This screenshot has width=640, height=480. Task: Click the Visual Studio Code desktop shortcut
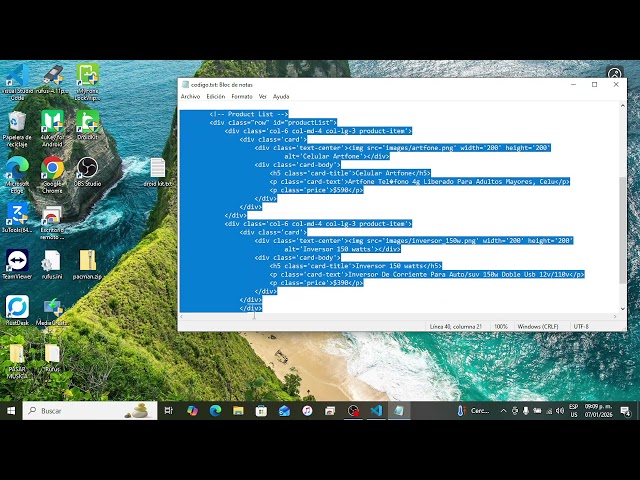17,82
